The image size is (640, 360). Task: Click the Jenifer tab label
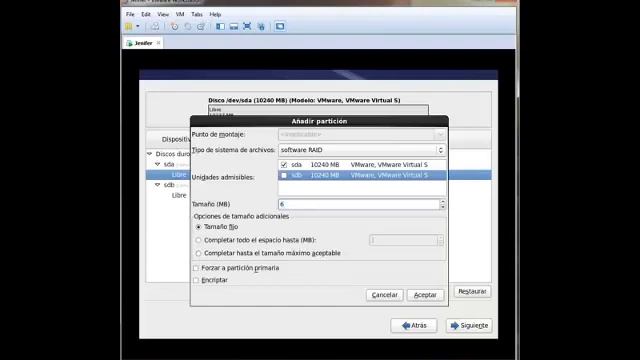pos(143,43)
